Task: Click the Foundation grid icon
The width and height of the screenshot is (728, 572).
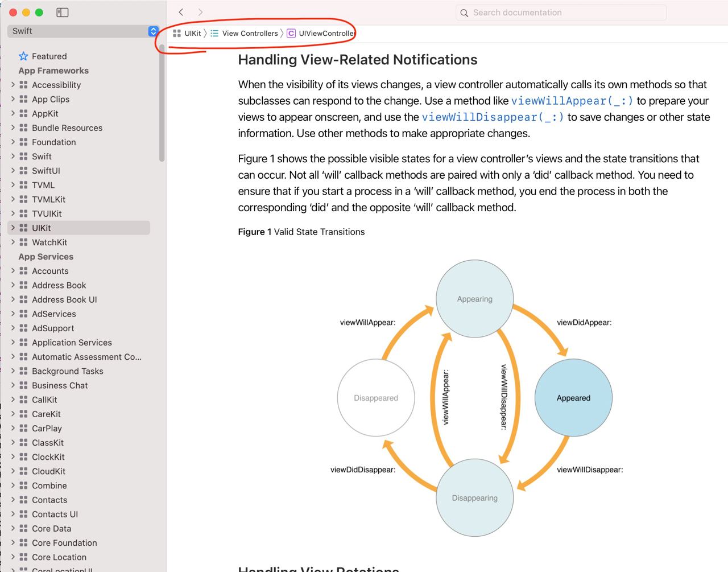Action: pyautogui.click(x=23, y=142)
